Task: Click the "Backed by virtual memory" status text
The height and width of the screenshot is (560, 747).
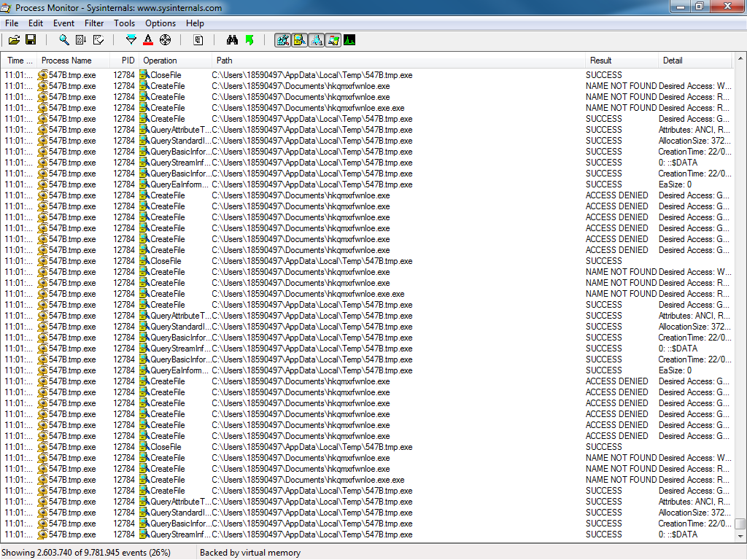Action: pos(250,553)
